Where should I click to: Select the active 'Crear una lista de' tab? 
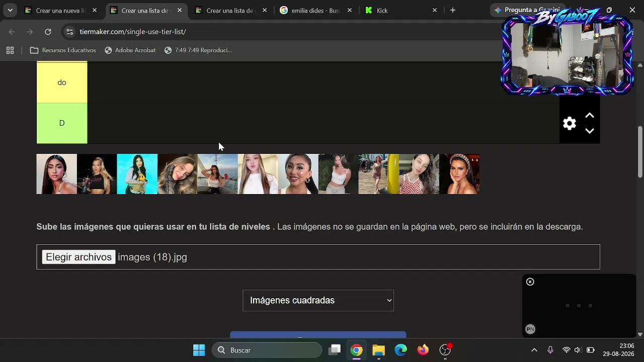click(x=146, y=10)
